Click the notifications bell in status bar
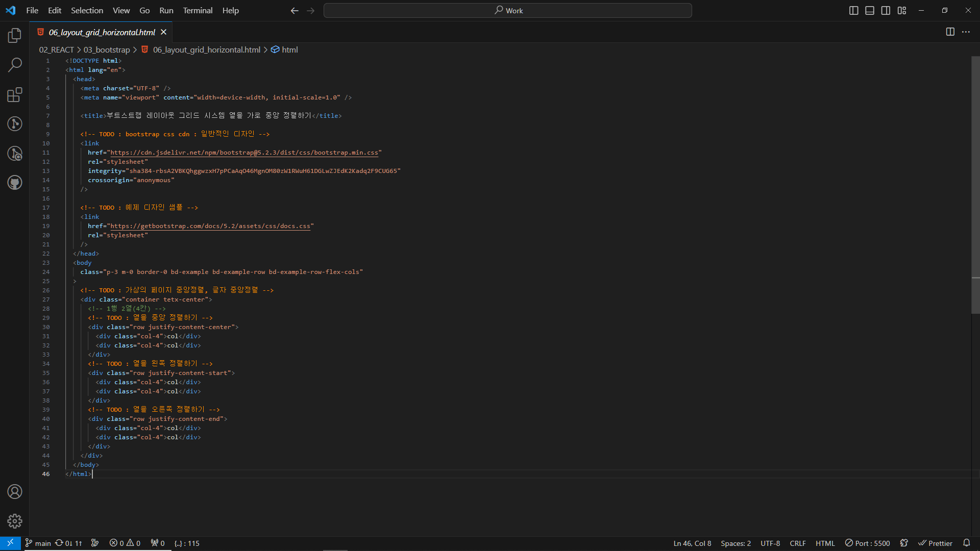 pyautogui.click(x=966, y=543)
